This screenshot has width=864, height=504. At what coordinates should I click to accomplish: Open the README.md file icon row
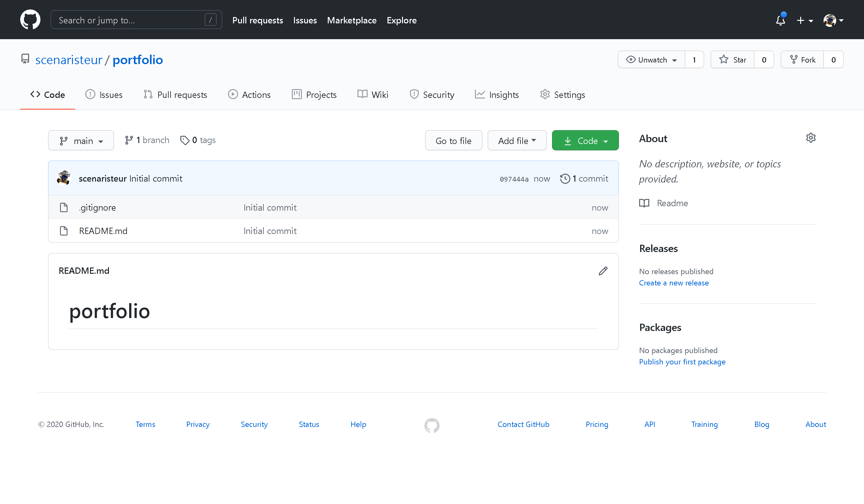click(64, 231)
